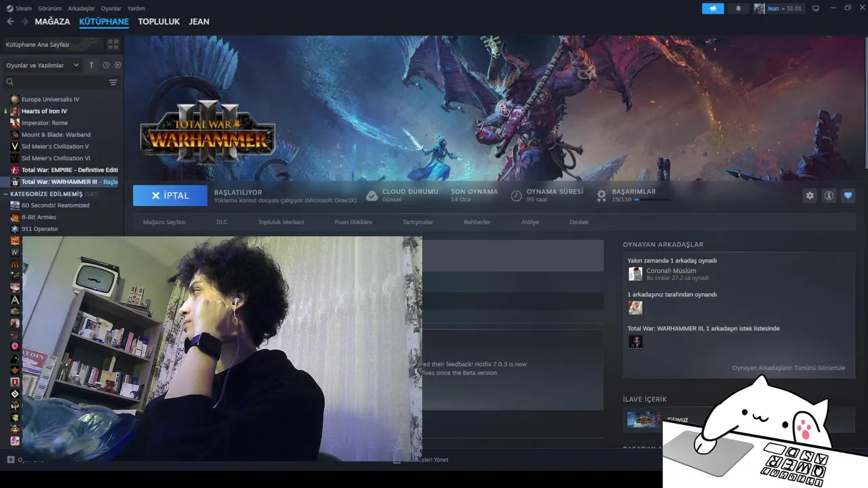Open achievements gear badge icon

pos(601,196)
